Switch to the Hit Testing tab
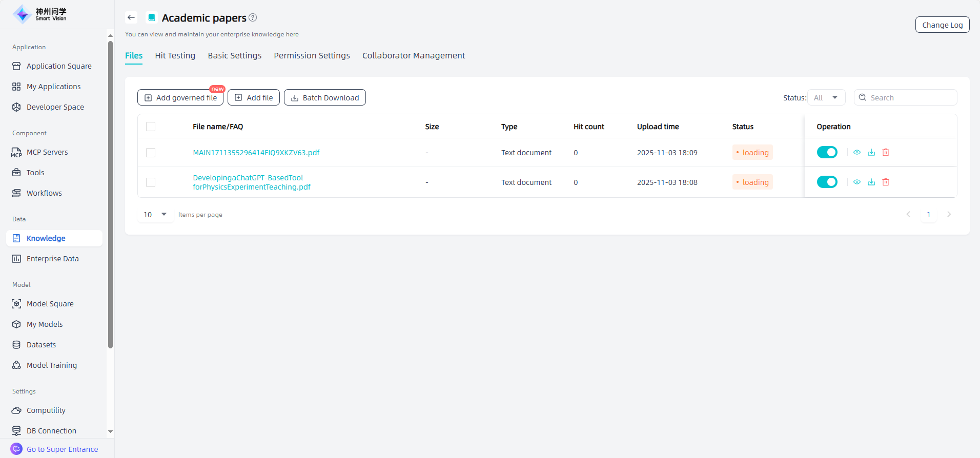 pos(175,55)
